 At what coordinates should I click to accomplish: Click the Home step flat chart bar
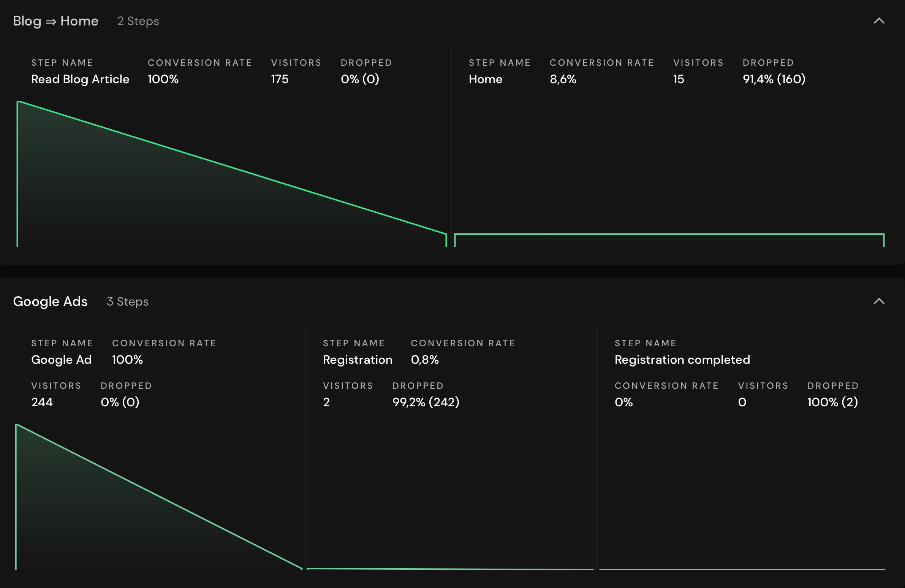[669, 239]
